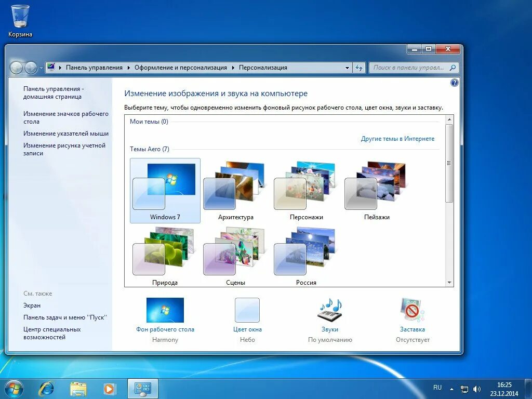This screenshot has height=399, width=532.
Task: Show hidden tray icons arrow
Action: pos(451,389)
